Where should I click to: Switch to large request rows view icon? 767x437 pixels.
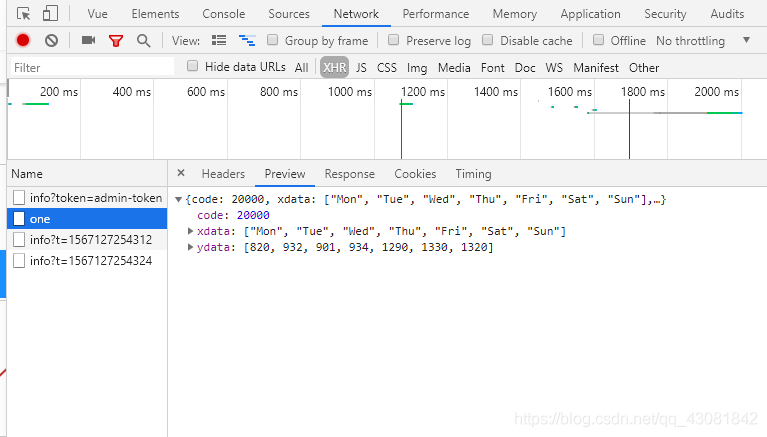point(219,40)
